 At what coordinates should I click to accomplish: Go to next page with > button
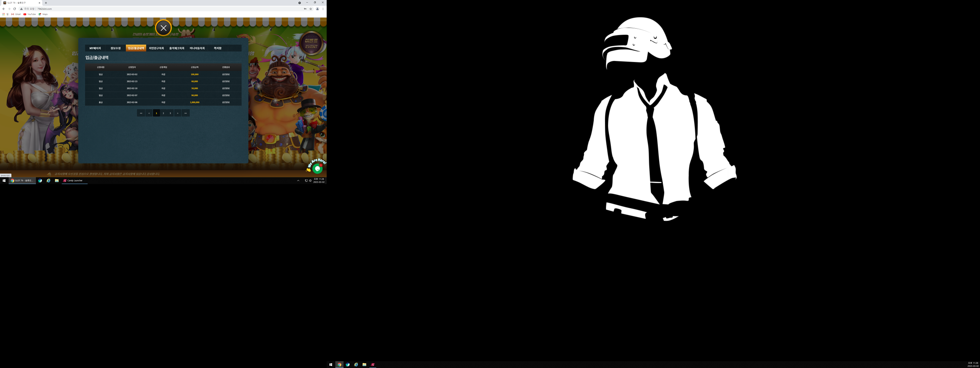tap(177, 113)
